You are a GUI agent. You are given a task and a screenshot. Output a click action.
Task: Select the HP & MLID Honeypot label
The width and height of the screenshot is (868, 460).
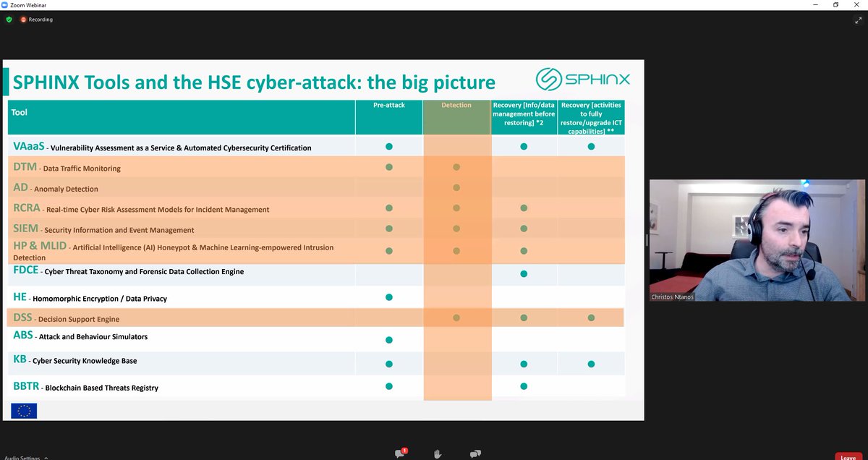tap(174, 252)
